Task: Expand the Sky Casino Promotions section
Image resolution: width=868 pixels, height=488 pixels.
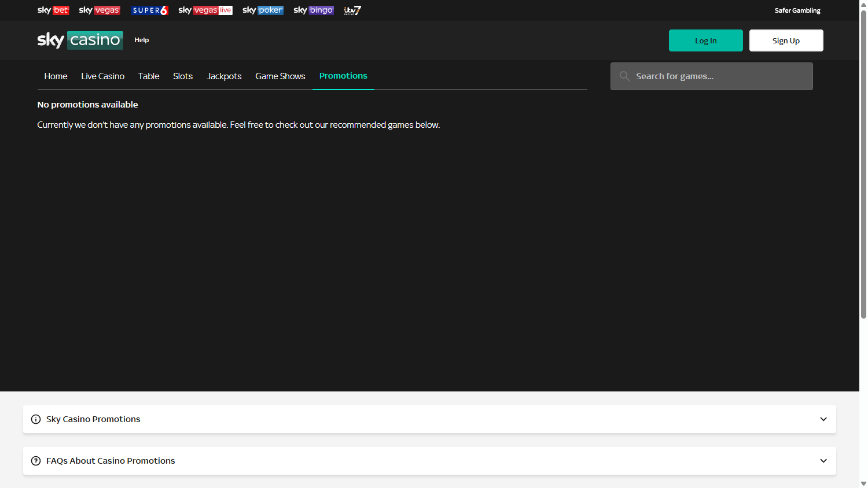Action: (93, 419)
